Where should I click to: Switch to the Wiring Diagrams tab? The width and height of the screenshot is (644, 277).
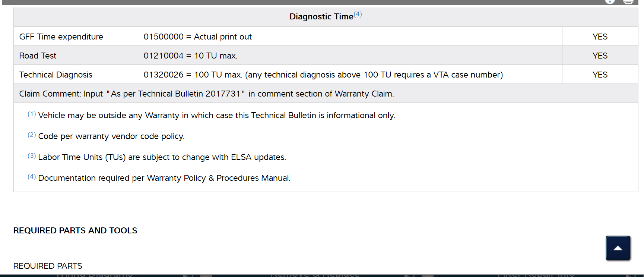tap(94, 275)
